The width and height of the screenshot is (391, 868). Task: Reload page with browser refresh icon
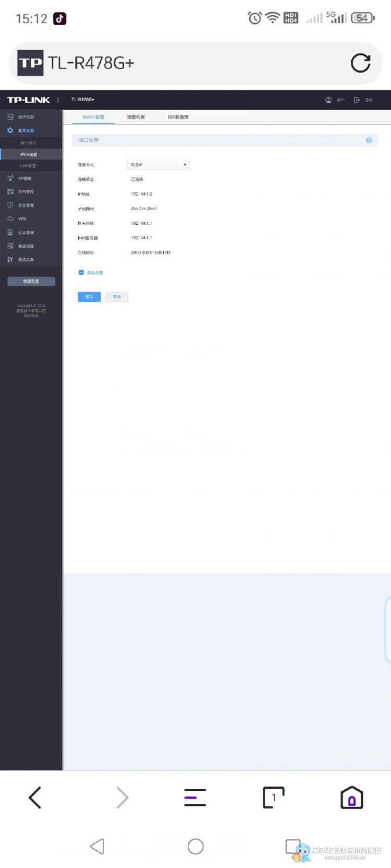(x=360, y=63)
